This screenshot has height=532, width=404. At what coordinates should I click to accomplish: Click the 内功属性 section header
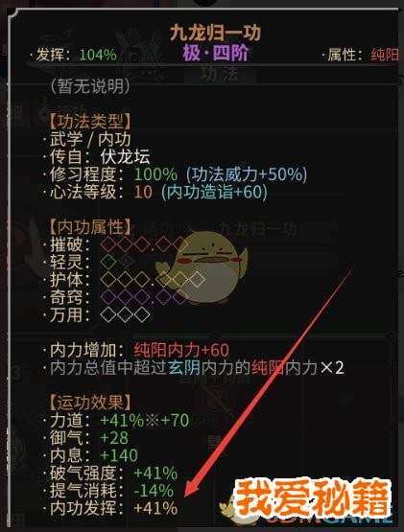click(x=89, y=227)
